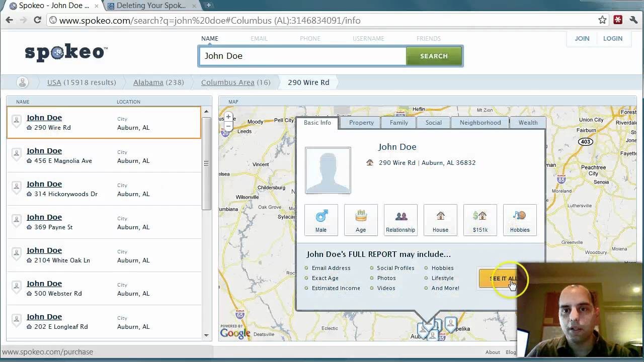Click the Male gender icon tile
Viewport: 644px width, 362px height.
[x=321, y=220]
